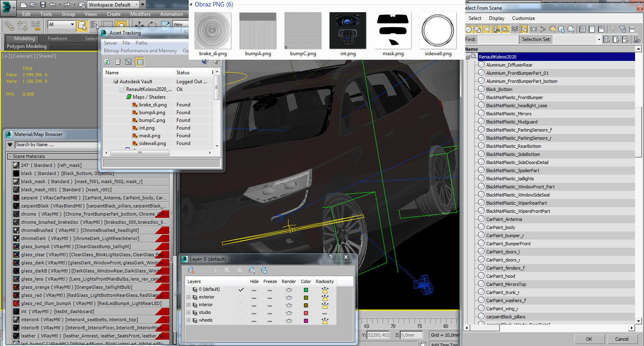
Task: Toggle Display Cameras filter in Select From Scene
Action: (496, 29)
